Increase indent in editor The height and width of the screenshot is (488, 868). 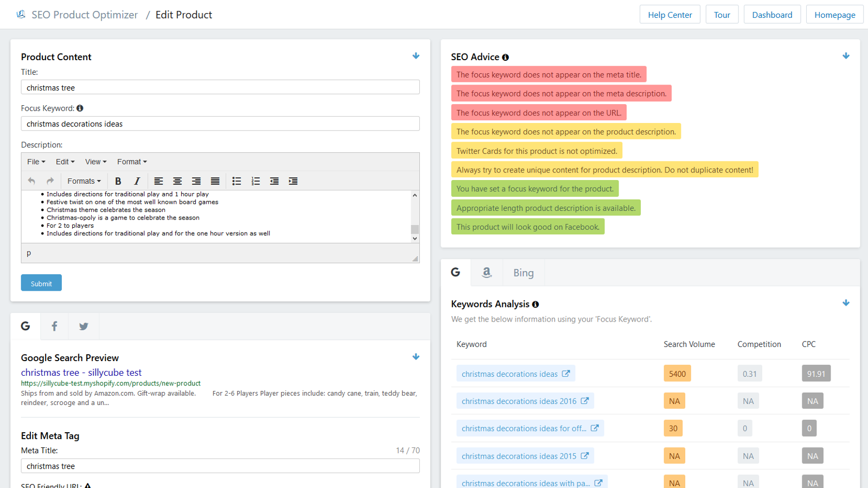(293, 181)
